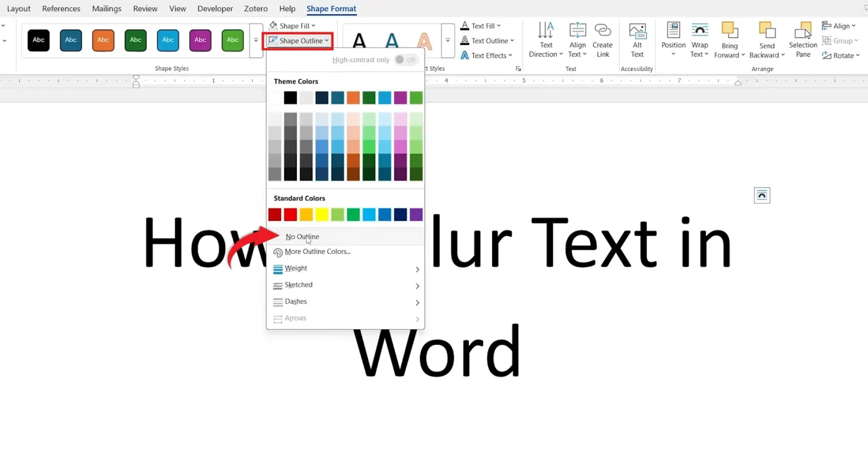
Task: Apply the dark green Abc shape style
Action: click(136, 40)
